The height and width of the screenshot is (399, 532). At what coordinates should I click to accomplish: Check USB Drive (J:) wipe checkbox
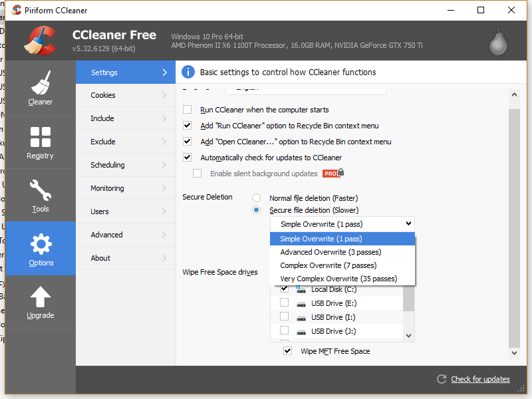[x=285, y=330]
